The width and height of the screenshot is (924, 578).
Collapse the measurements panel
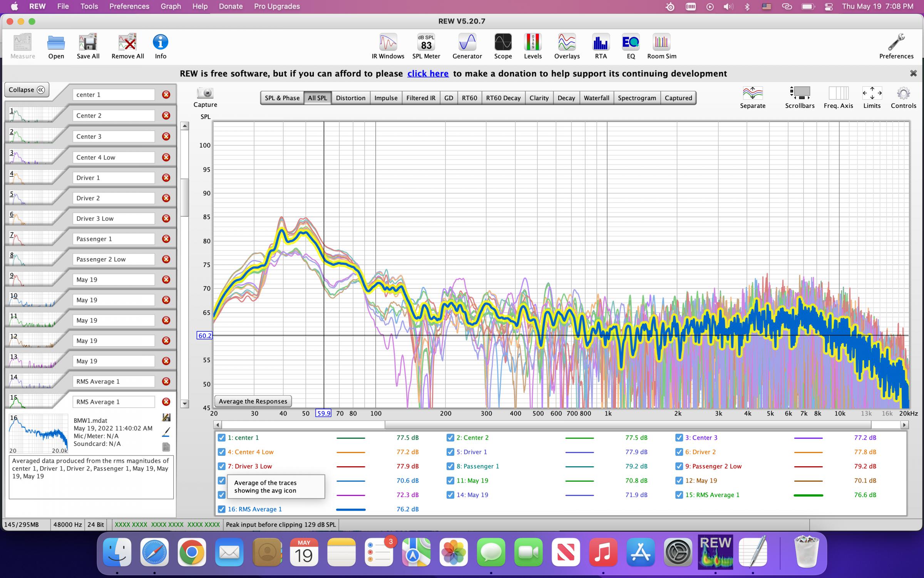pos(27,89)
